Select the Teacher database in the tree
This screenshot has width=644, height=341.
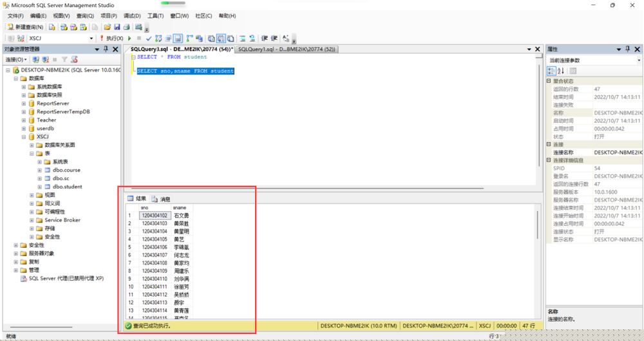point(46,120)
